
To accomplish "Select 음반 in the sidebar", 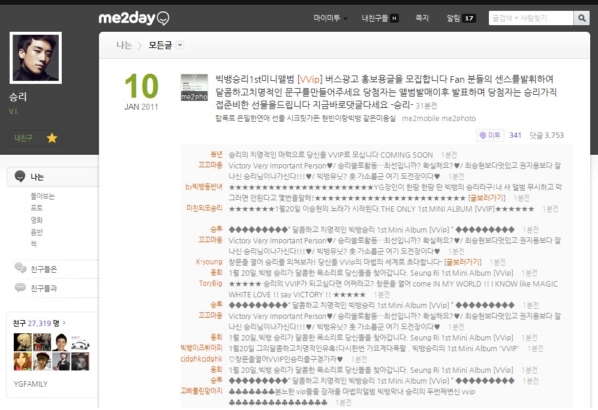I will coord(37,232).
